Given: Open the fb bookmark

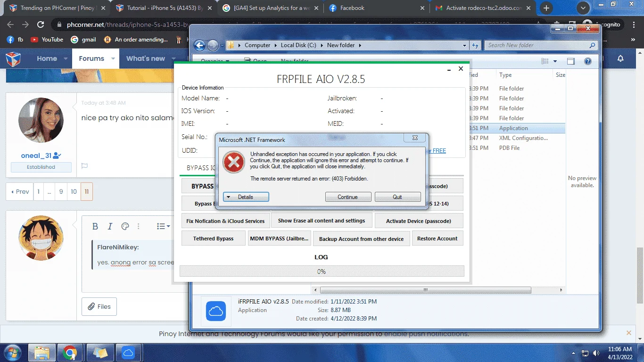Looking at the screenshot, I should tap(15, 40).
